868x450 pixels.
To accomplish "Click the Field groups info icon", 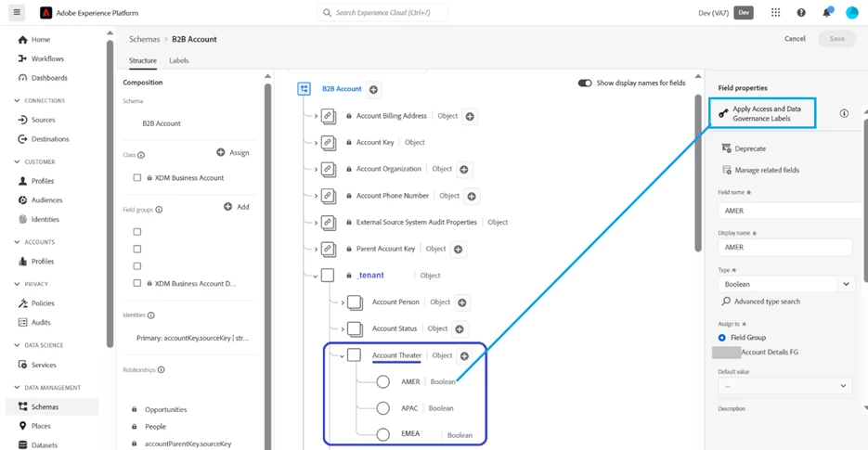I will 159,210.
